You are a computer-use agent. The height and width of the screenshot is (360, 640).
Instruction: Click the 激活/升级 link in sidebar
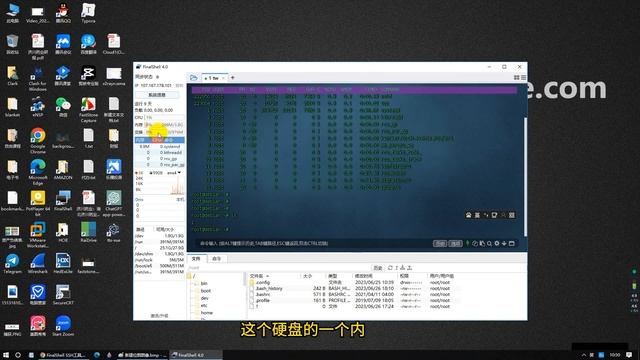coord(159,316)
